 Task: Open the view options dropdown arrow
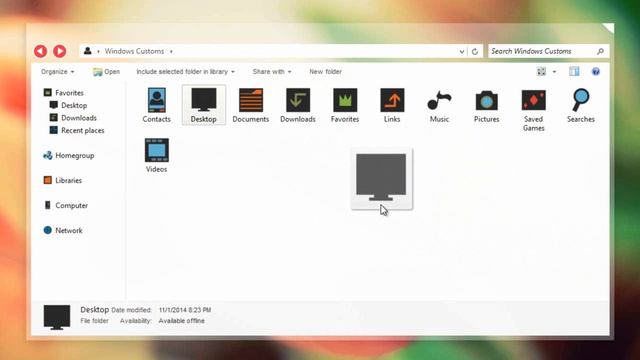point(554,72)
